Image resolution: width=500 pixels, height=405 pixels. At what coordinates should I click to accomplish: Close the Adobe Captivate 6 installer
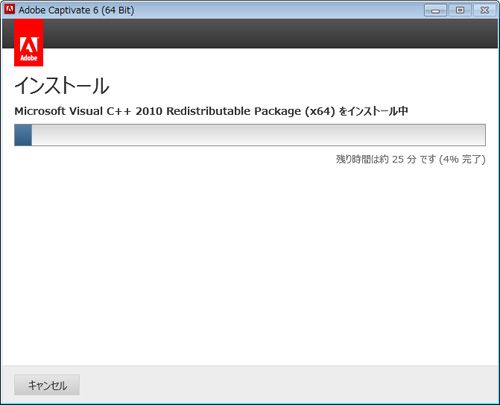click(x=485, y=10)
